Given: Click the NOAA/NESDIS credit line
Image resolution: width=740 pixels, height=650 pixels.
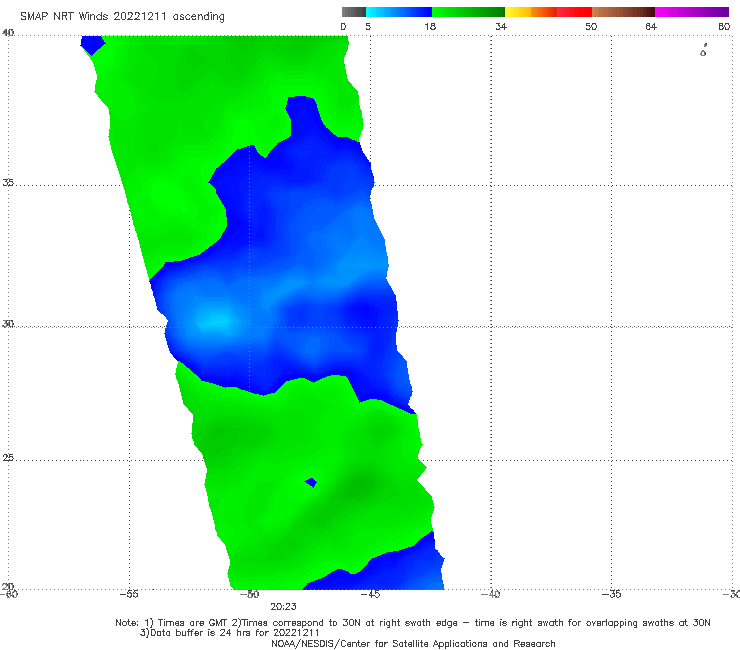Looking at the screenshot, I should click(x=413, y=643).
